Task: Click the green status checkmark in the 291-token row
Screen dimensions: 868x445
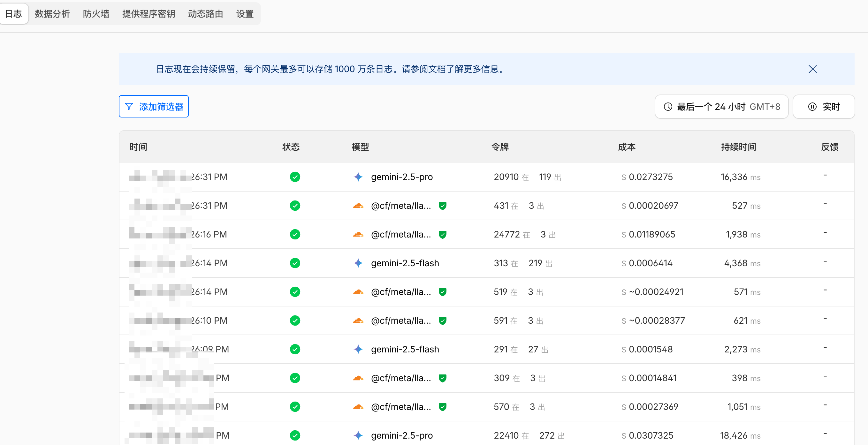Action: click(x=295, y=349)
